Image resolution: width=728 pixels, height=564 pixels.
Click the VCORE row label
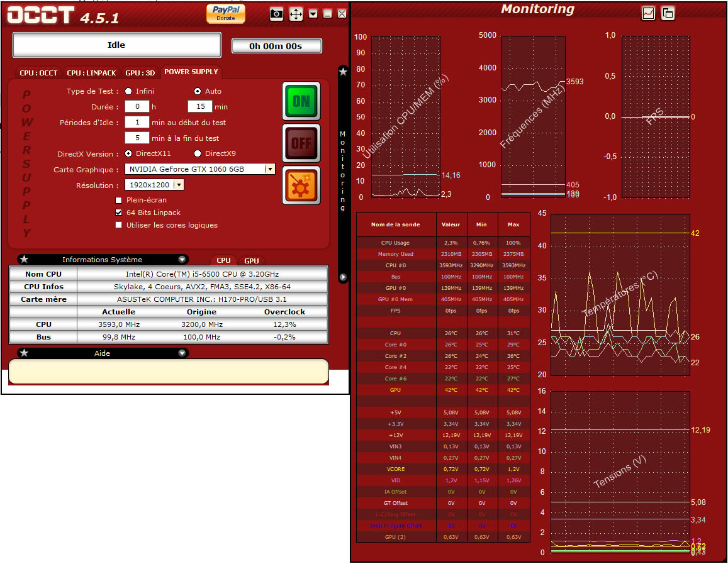396,470
